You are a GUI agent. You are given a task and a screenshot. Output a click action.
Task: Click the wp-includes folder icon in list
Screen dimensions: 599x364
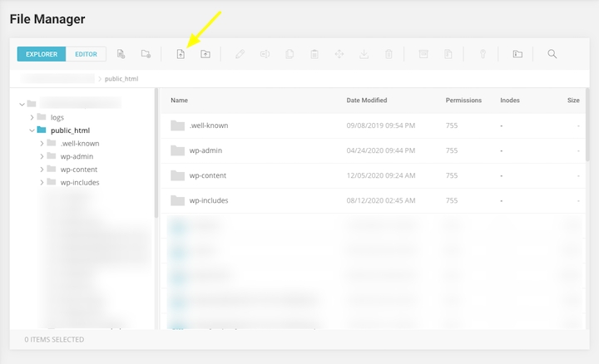178,200
